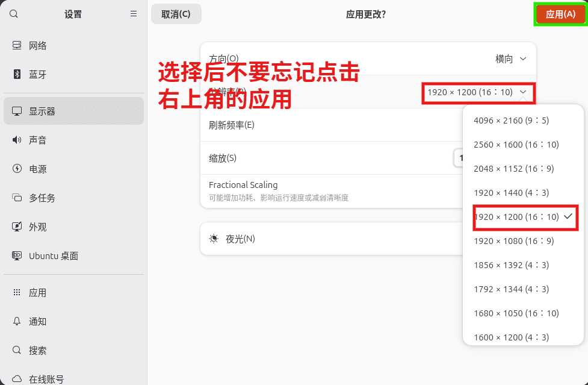Collapse the 1920 × 1200 resolution combo box
Screen dimensions: 588x385
coord(477,92)
